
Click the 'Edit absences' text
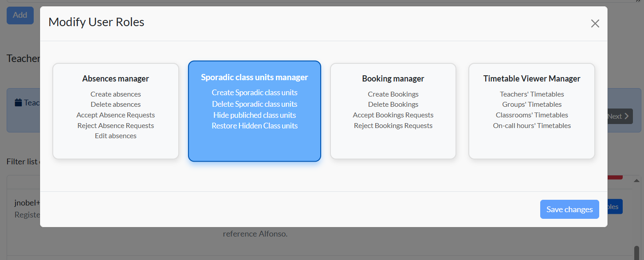click(116, 136)
